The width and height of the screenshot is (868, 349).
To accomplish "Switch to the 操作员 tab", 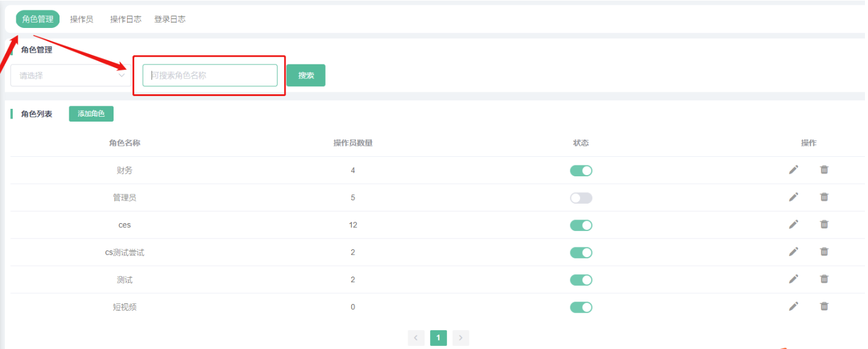I will pos(81,19).
